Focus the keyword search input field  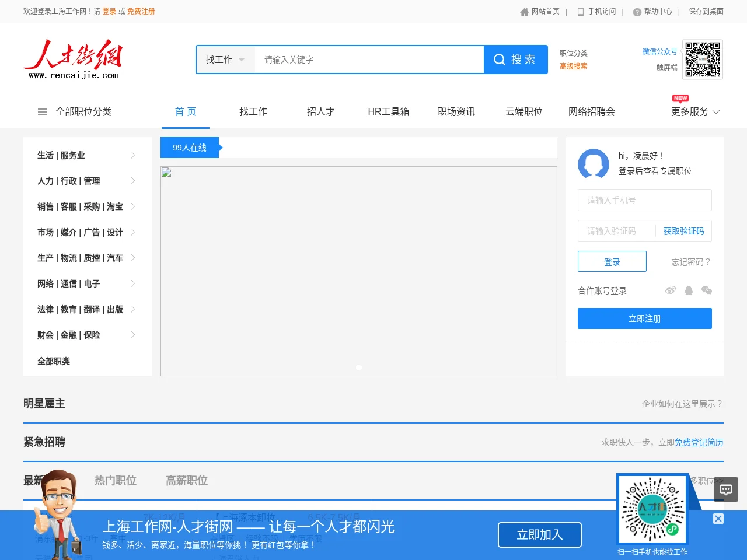pos(369,60)
